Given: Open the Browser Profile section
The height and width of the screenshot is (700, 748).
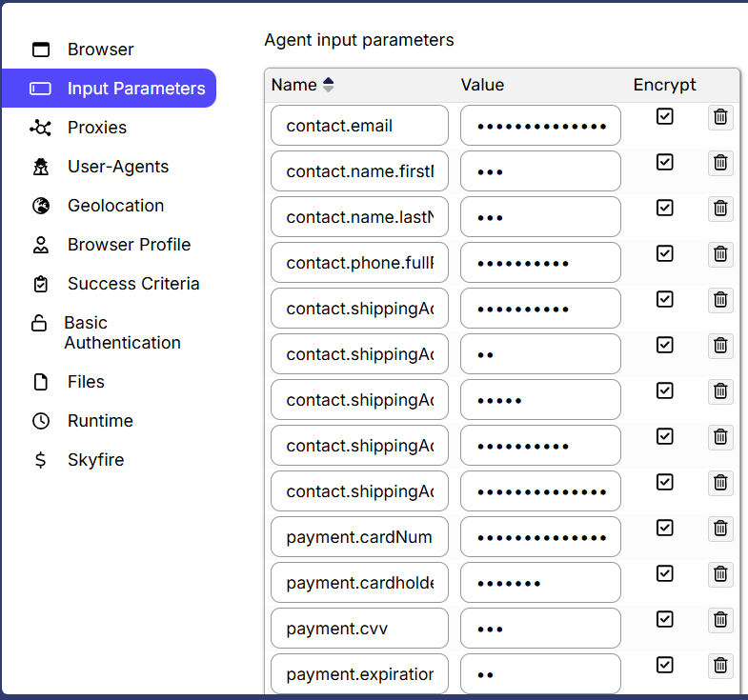Looking at the screenshot, I should click(x=129, y=245).
